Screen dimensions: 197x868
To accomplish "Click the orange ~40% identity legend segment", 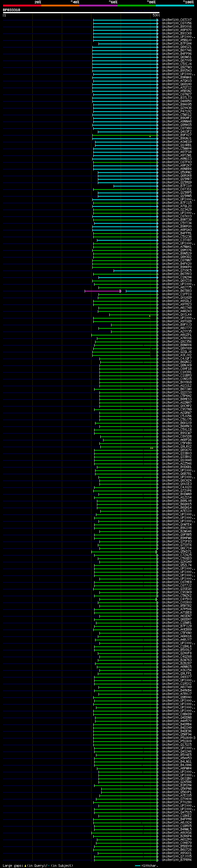I will (60, 6).
